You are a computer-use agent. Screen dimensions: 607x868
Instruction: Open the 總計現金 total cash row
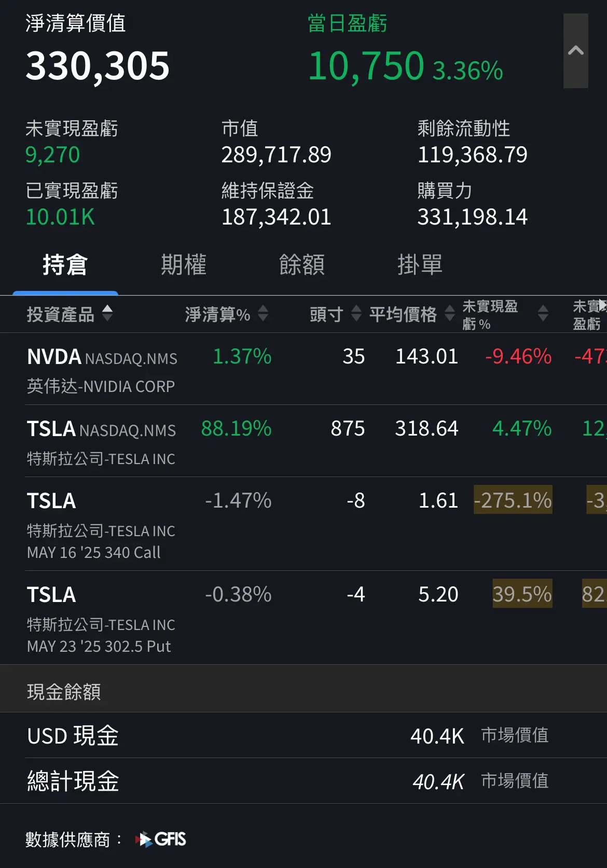[303, 781]
